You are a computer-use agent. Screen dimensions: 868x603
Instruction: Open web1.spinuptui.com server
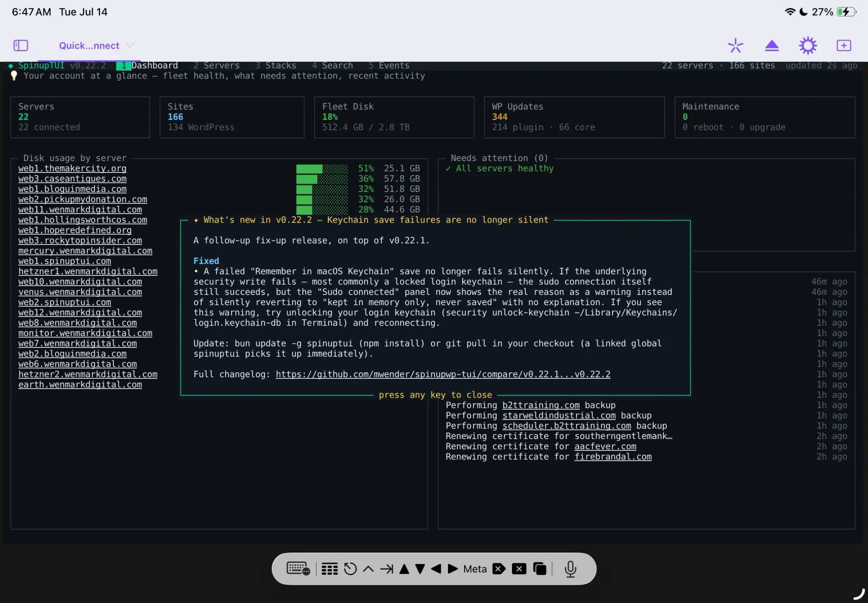64,261
